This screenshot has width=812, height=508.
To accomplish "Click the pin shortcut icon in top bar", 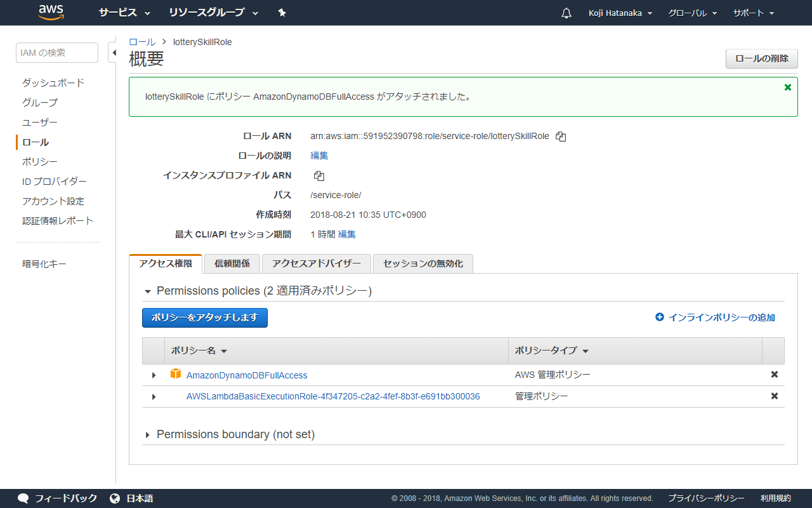I will click(x=282, y=13).
